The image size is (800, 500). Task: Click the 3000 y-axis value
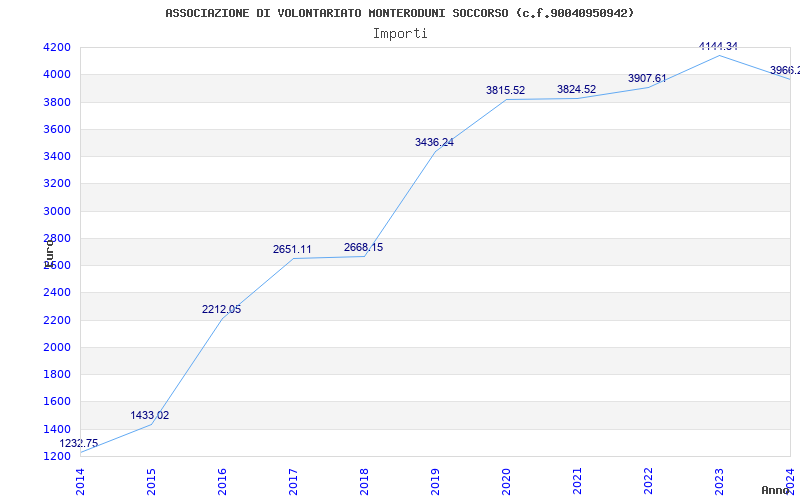coord(57,211)
